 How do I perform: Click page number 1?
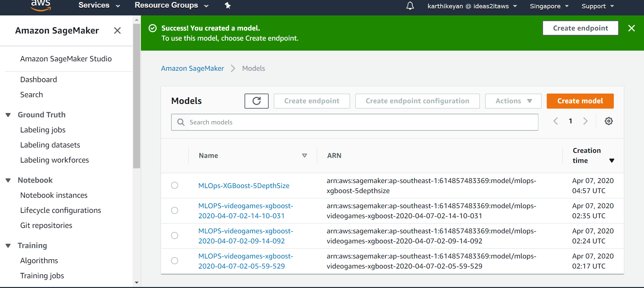coord(570,121)
